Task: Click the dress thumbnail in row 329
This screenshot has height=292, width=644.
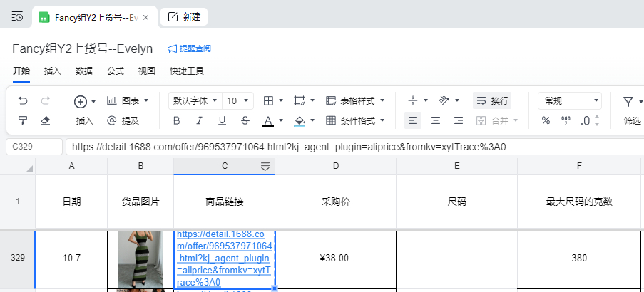Action: pyautogui.click(x=140, y=259)
